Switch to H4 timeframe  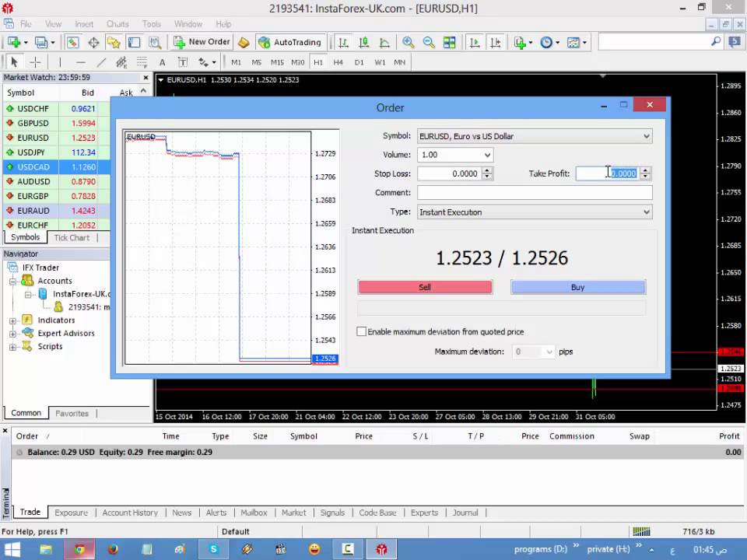point(338,62)
